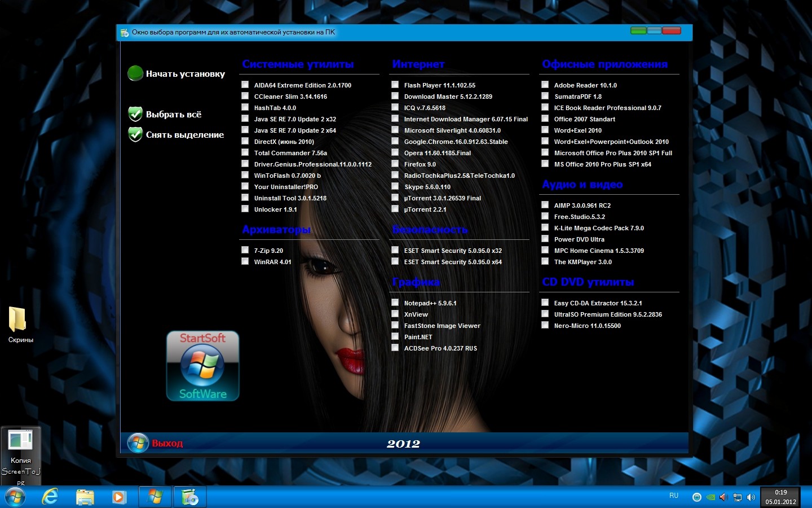Select the Notepad++ 5.9.6.1 checkbox

pos(395,303)
